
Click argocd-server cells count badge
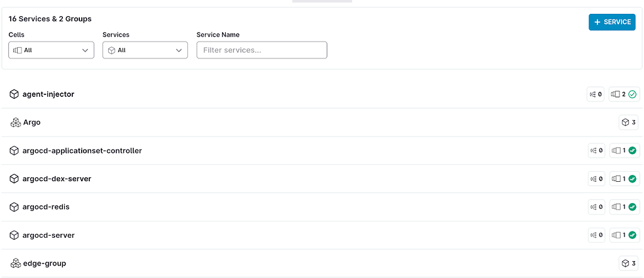pos(624,235)
